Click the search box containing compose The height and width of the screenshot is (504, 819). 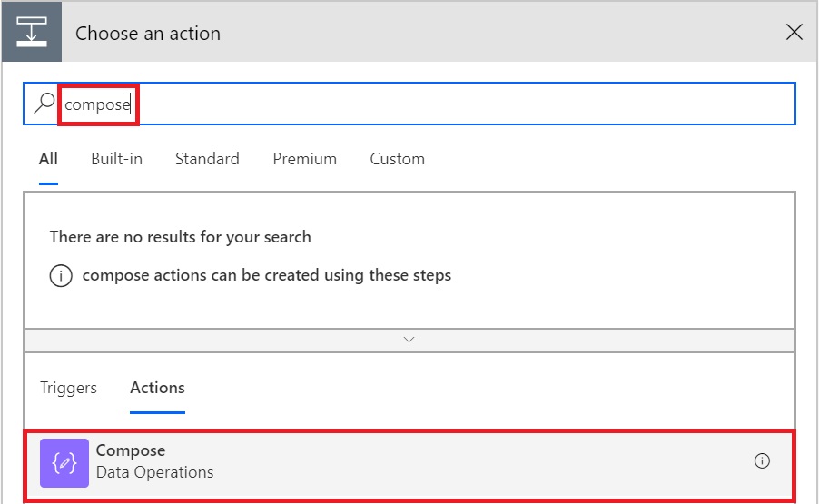pyautogui.click(x=409, y=104)
